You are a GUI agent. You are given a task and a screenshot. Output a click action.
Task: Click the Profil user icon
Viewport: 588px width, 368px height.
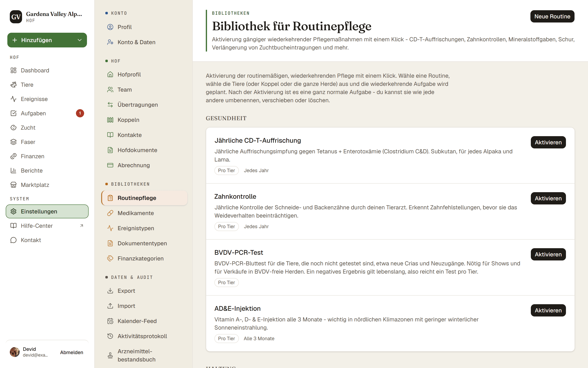110,27
